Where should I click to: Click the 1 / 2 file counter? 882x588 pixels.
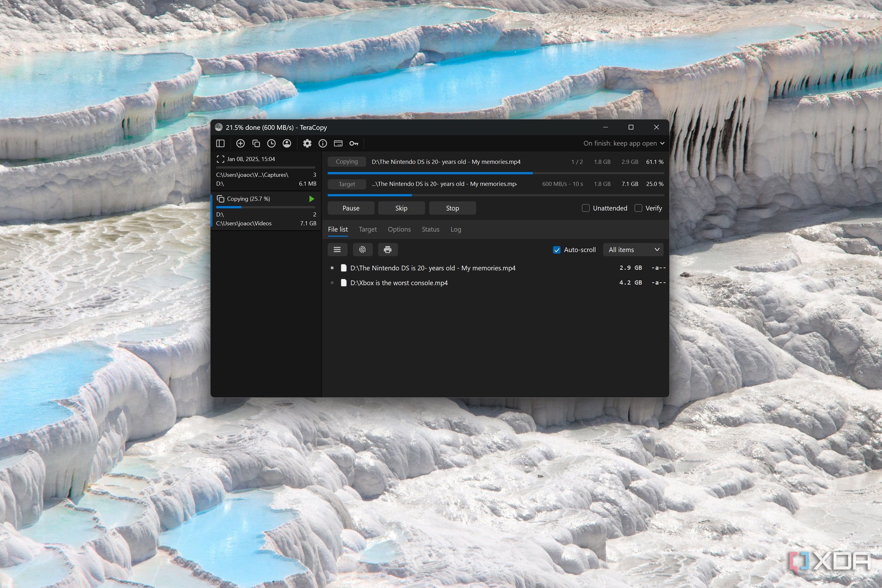[577, 162]
